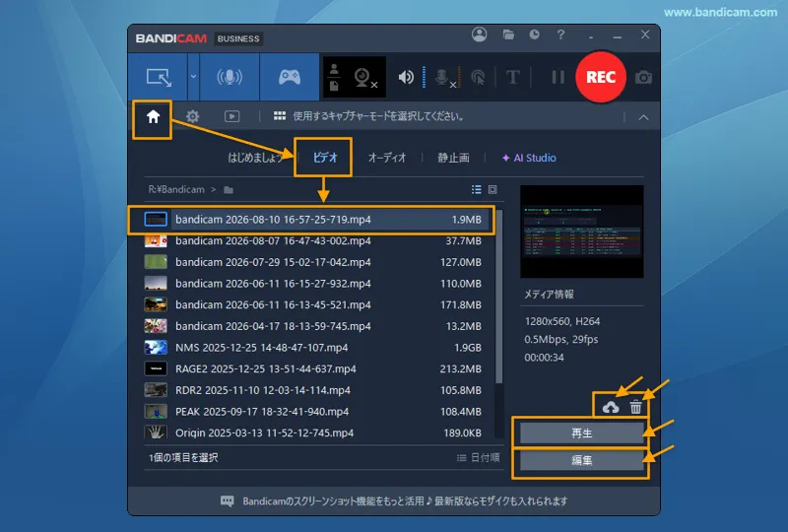The width and height of the screenshot is (788, 532).
Task: Click file size 1.9GB entry
Action: tap(467, 348)
